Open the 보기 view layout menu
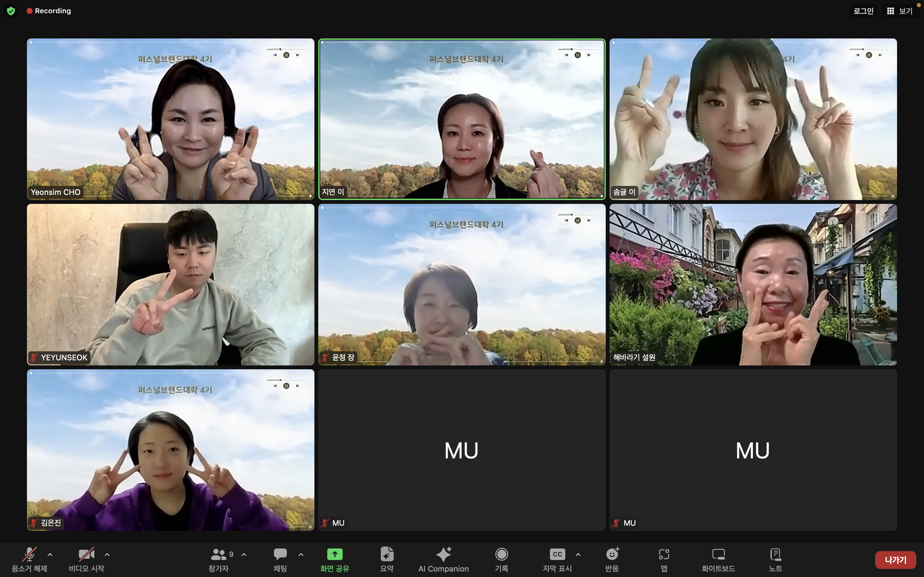The image size is (924, 577). [x=900, y=11]
